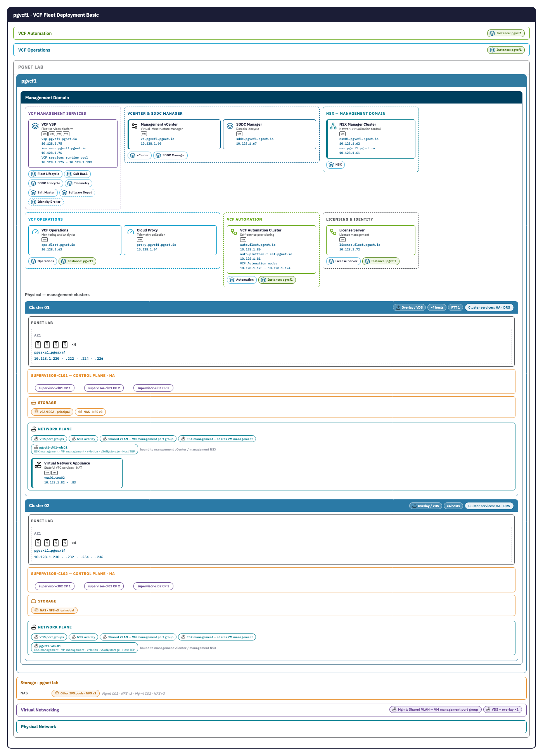
Task: Click the VCF Automation Cluster icon
Action: coord(234,232)
